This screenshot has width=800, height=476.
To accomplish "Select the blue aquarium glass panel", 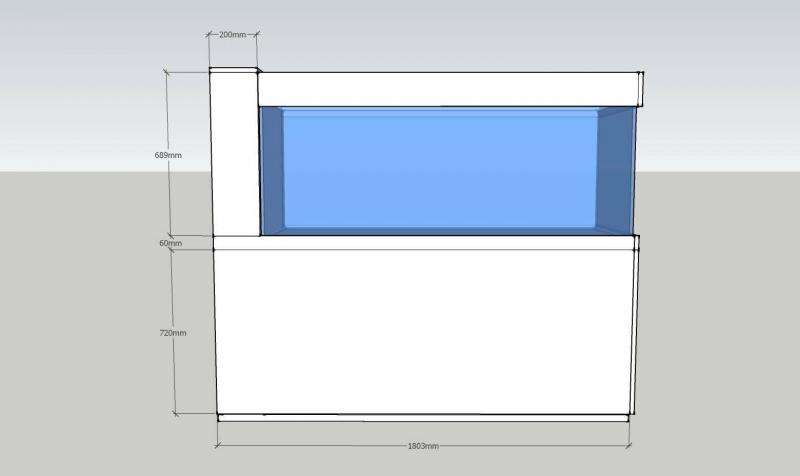I will [x=448, y=171].
